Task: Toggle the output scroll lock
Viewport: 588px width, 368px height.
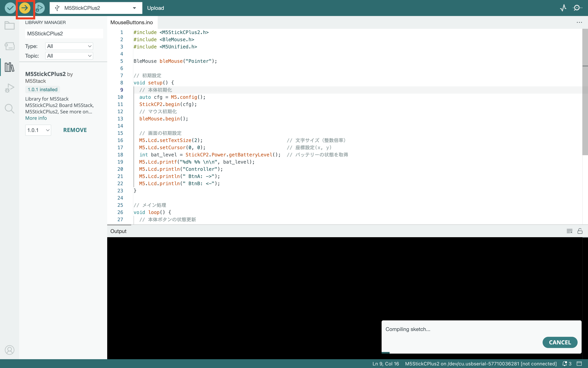Action: 580,231
